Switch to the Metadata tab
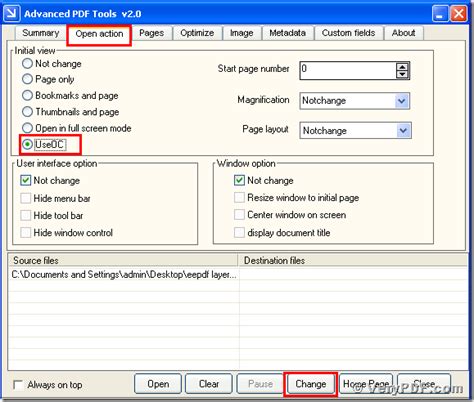The height and width of the screenshot is (402, 474). click(x=287, y=33)
